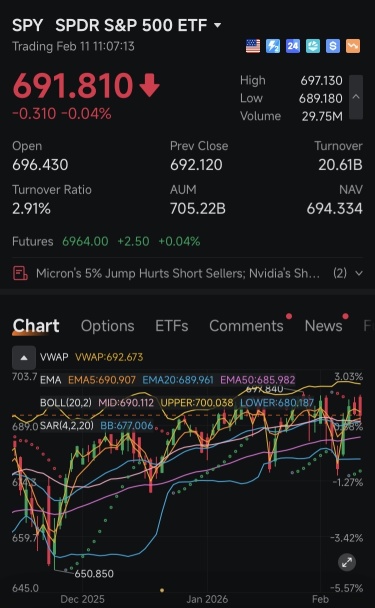375x608 pixels.
Task: Expand the chart to fullscreen
Action: click(347, 561)
